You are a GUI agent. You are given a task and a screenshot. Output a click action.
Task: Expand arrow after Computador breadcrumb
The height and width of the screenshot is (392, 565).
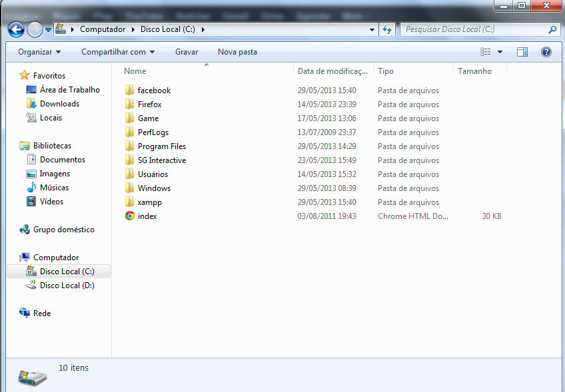click(133, 29)
